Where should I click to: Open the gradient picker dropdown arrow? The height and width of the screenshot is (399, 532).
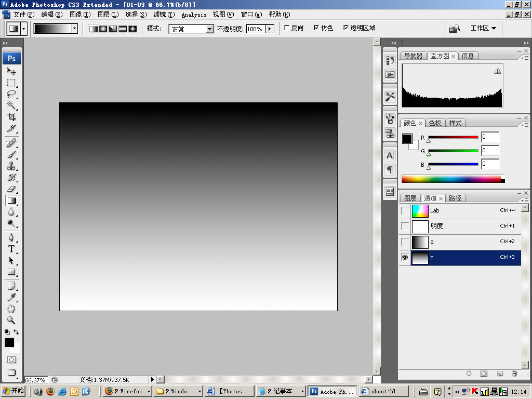point(75,29)
